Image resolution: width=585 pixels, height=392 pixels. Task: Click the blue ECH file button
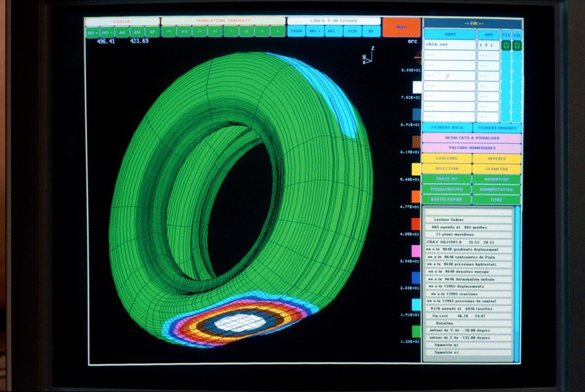tap(352, 31)
